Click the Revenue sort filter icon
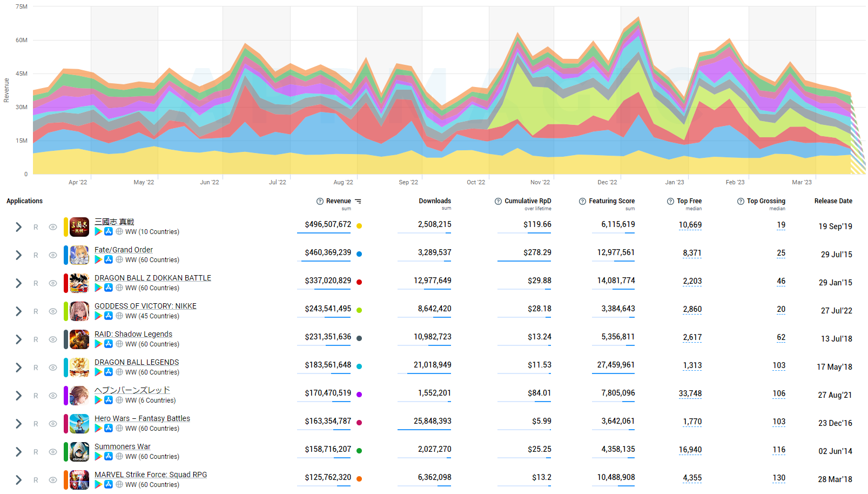This screenshot has height=494, width=868. (x=358, y=201)
